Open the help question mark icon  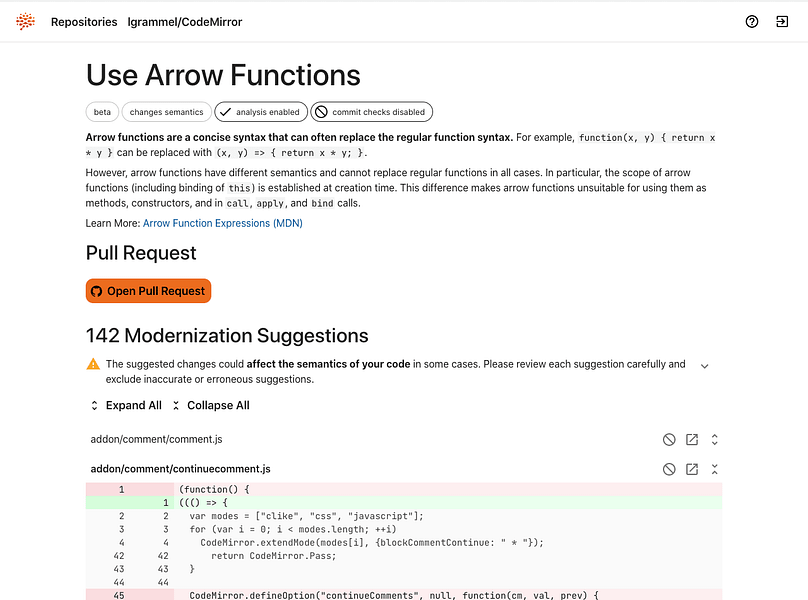pyautogui.click(x=752, y=22)
